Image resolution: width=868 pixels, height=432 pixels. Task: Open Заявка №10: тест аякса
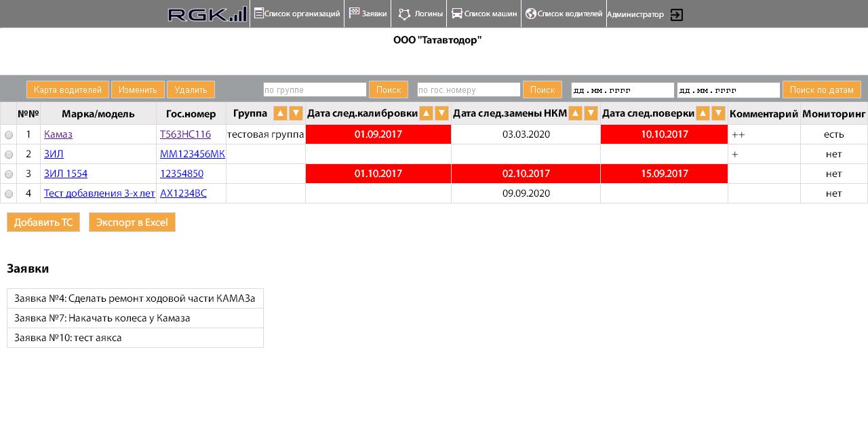[x=135, y=338]
